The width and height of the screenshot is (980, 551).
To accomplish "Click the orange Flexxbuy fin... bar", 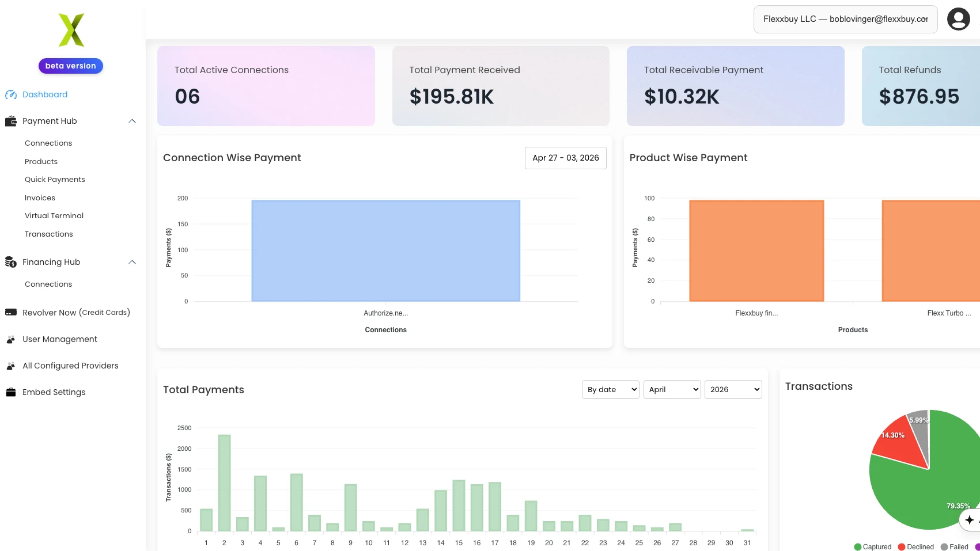I will pos(756,251).
